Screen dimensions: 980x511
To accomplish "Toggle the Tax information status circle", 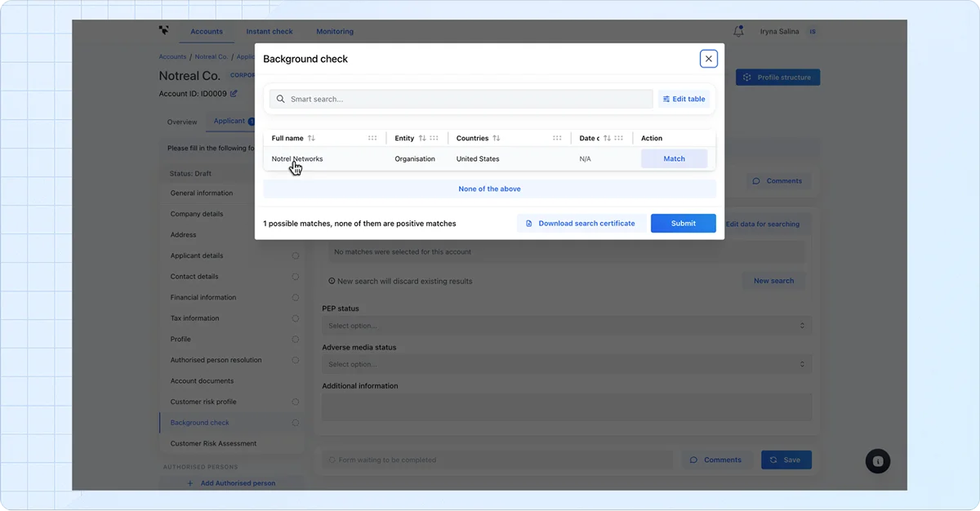I will pyautogui.click(x=296, y=318).
